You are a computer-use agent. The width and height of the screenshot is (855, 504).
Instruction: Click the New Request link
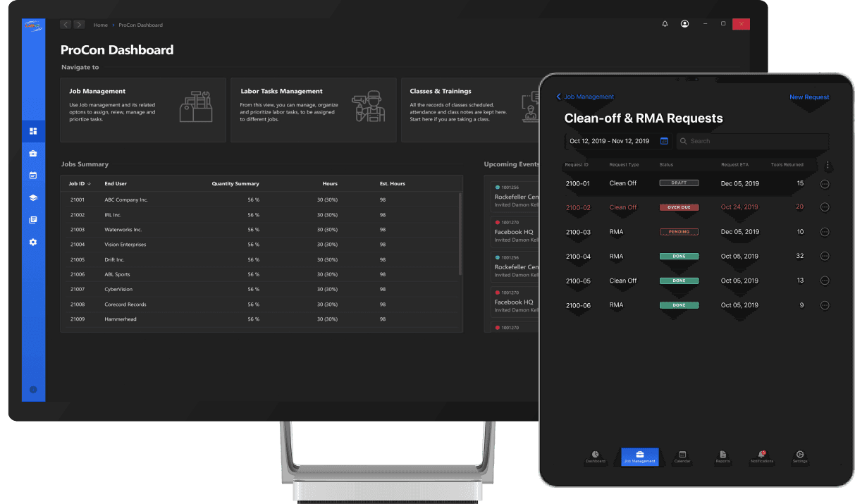click(x=809, y=97)
